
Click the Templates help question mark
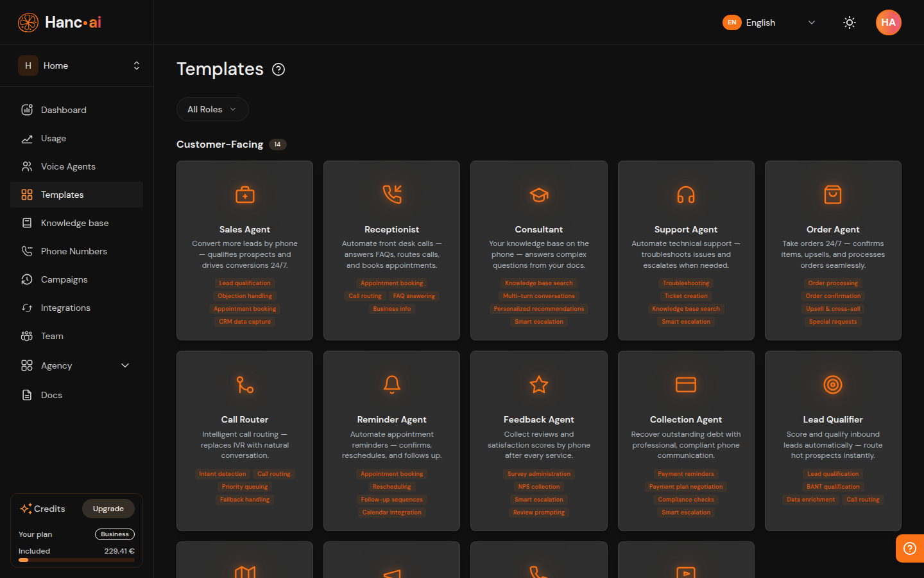tap(278, 69)
